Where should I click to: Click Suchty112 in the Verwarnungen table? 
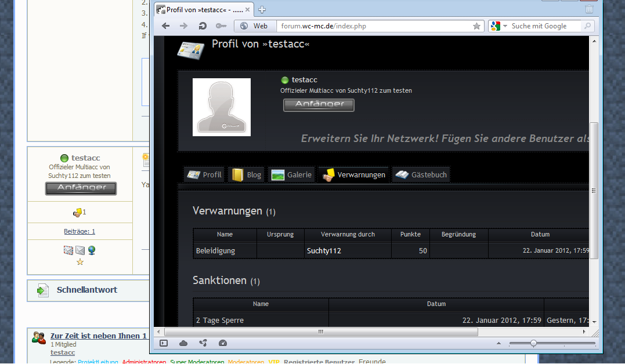324,251
